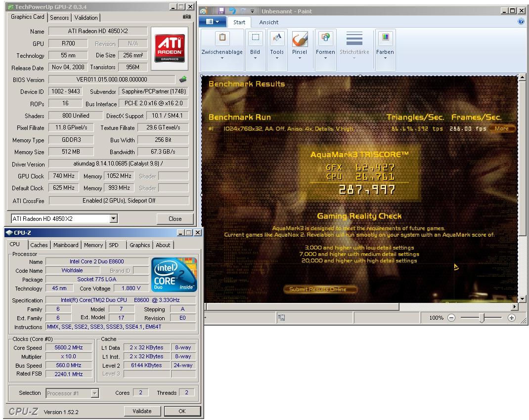Open the Graphics tab in CPU-Z
Viewport: 529px width, 420px height.
pyautogui.click(x=140, y=245)
